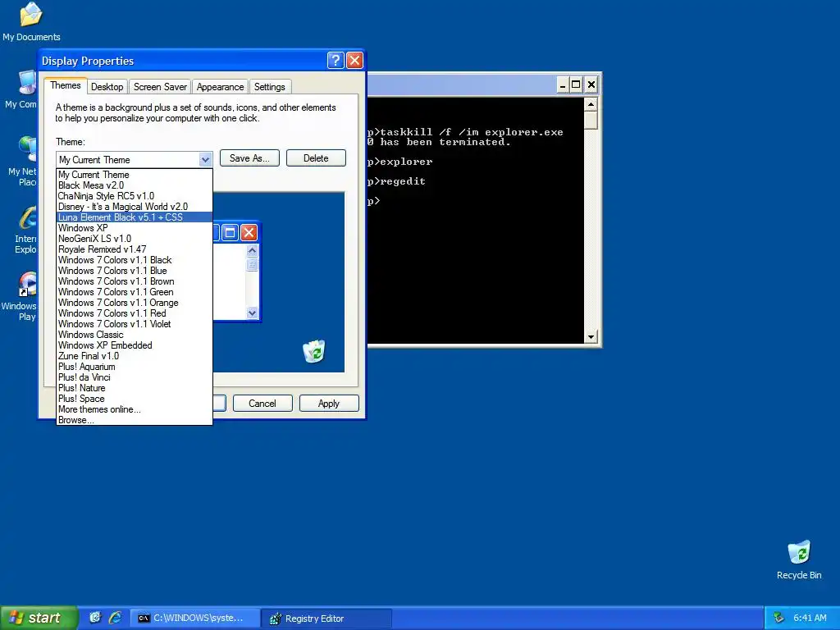Screen dimensions: 840x630
Task: Open the Start menu
Action: [39, 618]
